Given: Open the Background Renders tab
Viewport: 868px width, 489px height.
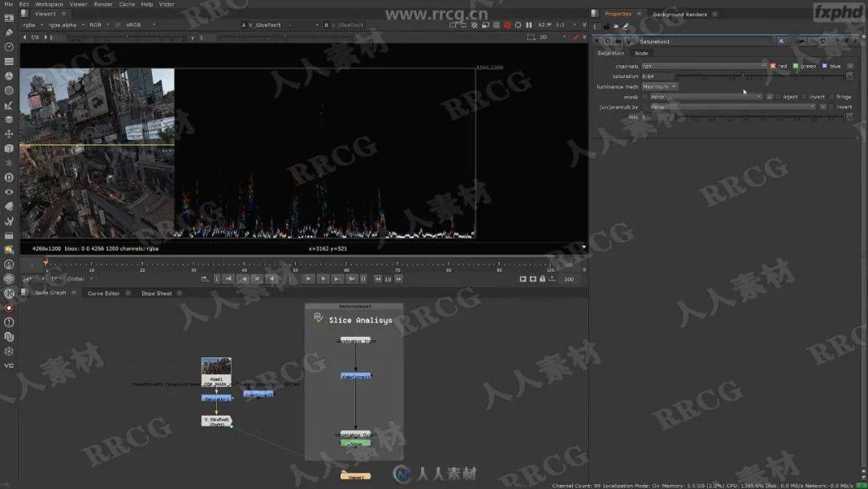Looking at the screenshot, I should [x=679, y=14].
